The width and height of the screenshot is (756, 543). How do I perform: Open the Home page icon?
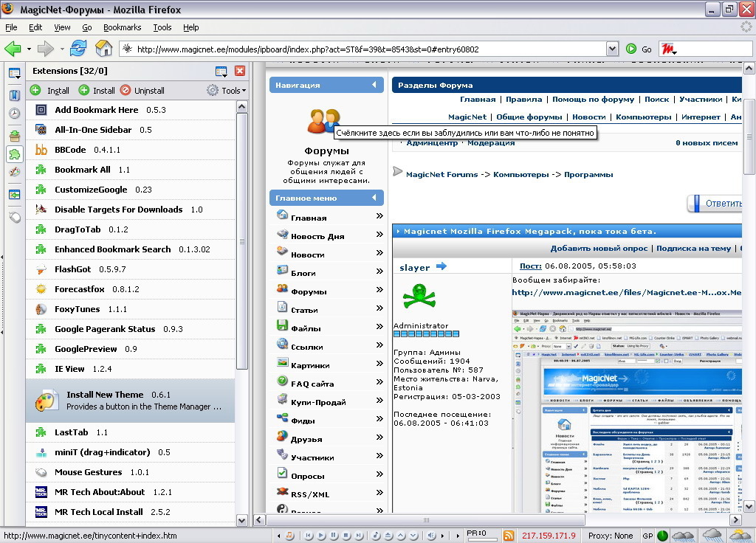(x=103, y=49)
